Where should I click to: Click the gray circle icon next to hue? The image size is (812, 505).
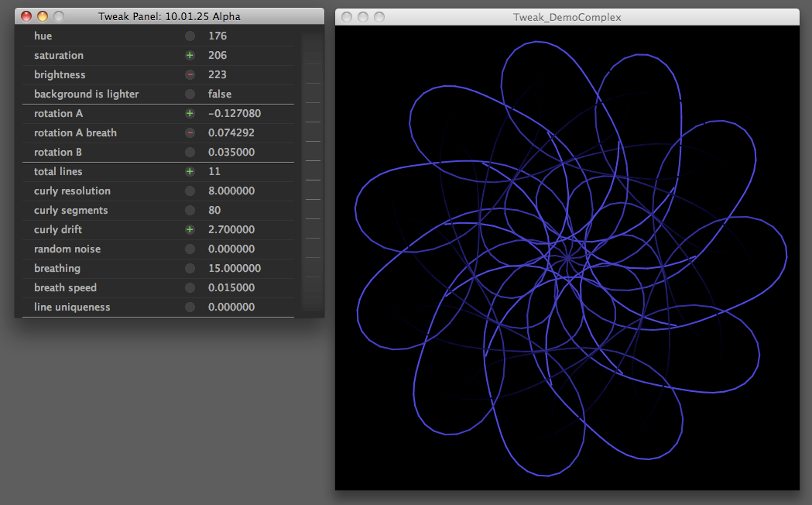coord(190,36)
